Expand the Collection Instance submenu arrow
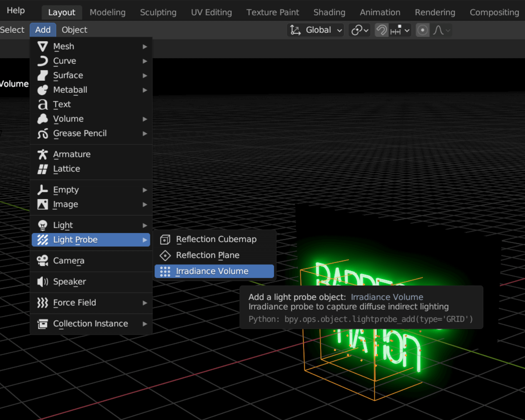Screen dimensions: 525x420 pyautogui.click(x=145, y=324)
